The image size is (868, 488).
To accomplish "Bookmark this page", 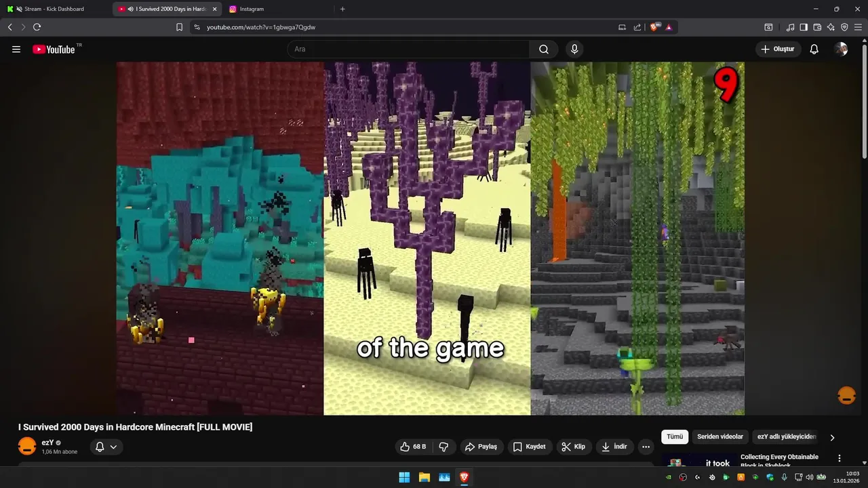I will pos(179,27).
